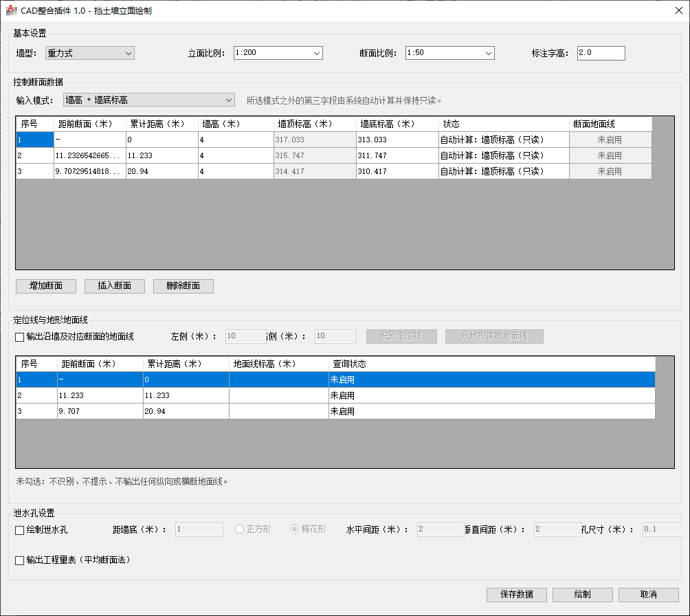690x616 pixels.
Task: Click the read-only 317.033 墙顶标高 cell
Action: click(315, 140)
